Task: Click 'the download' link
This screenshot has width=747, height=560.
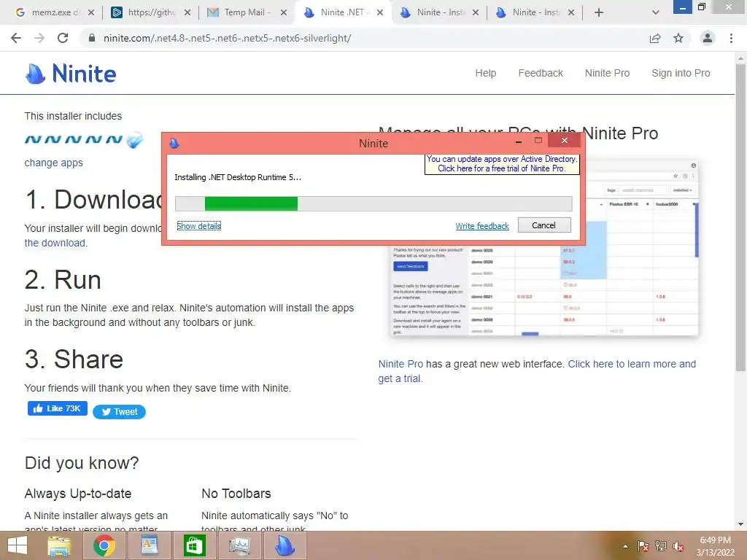Action: coord(55,243)
